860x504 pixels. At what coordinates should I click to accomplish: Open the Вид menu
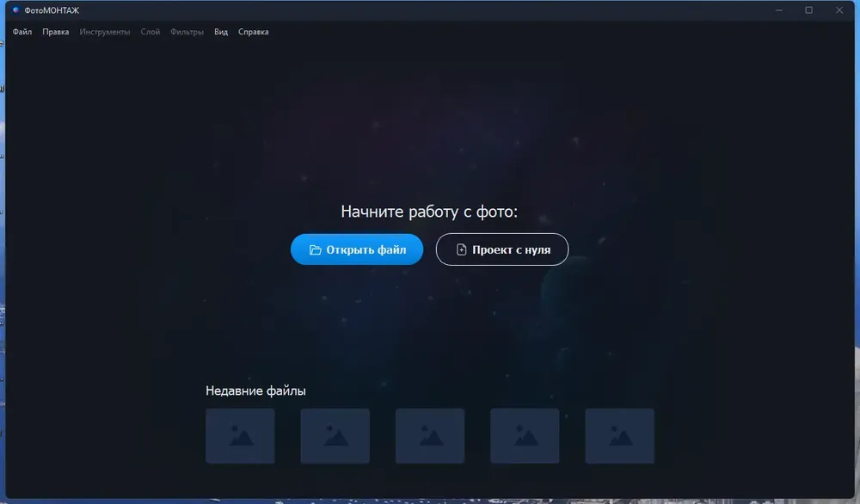point(221,32)
